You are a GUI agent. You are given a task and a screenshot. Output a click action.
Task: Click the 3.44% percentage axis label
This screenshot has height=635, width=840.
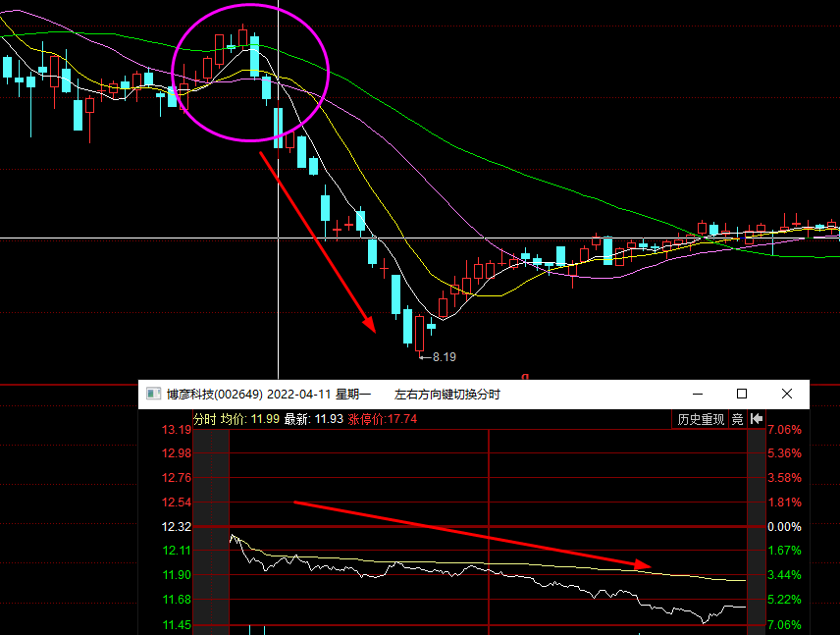[784, 575]
